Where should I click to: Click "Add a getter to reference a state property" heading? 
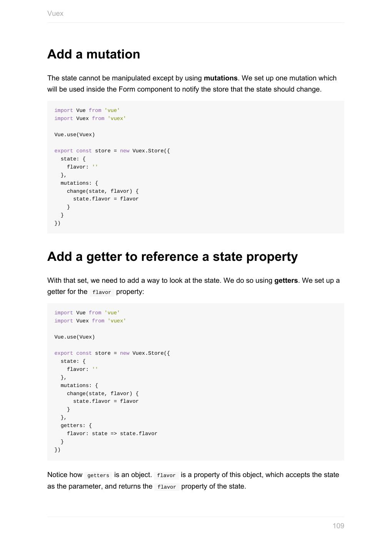[172, 257]
